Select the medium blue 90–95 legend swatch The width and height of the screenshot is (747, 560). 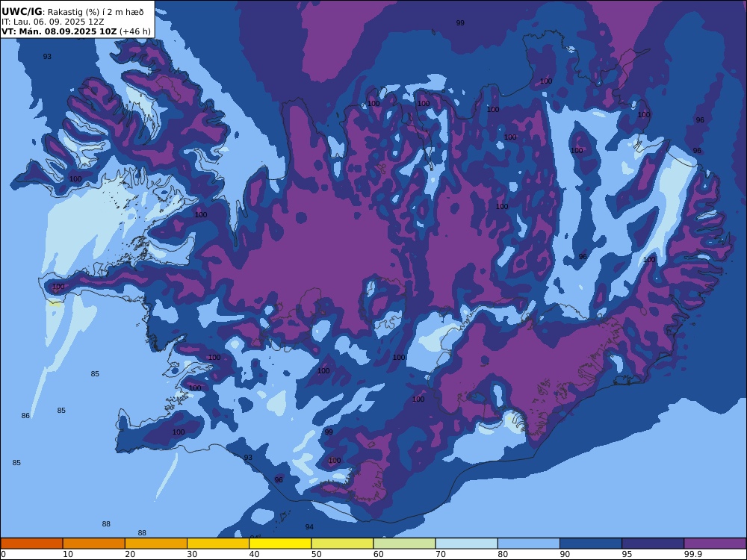point(591,544)
